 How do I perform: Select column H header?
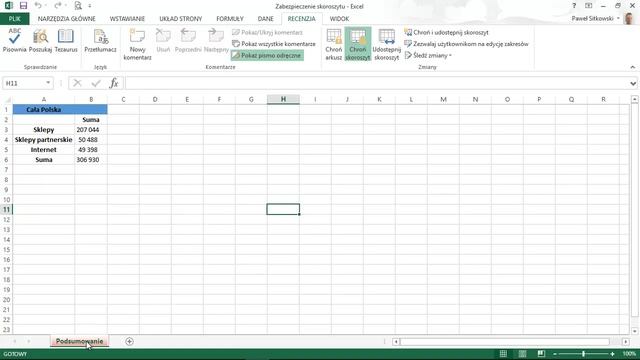[283, 99]
